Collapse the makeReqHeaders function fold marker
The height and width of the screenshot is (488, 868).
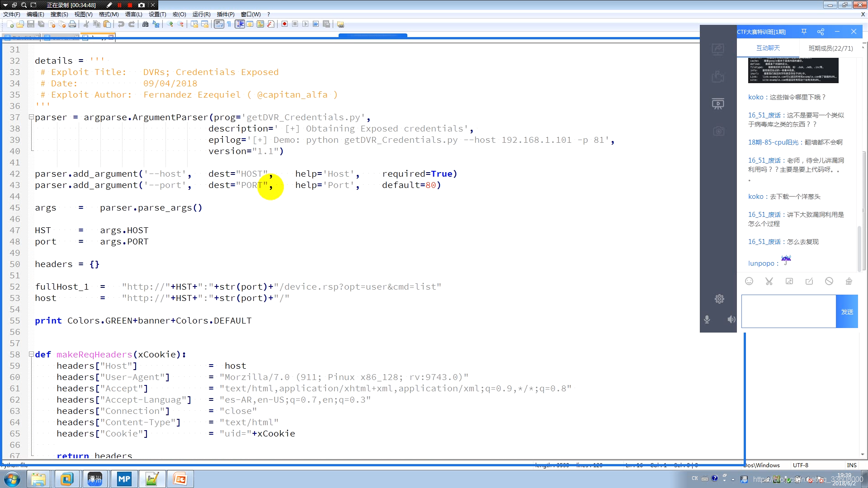click(x=31, y=354)
